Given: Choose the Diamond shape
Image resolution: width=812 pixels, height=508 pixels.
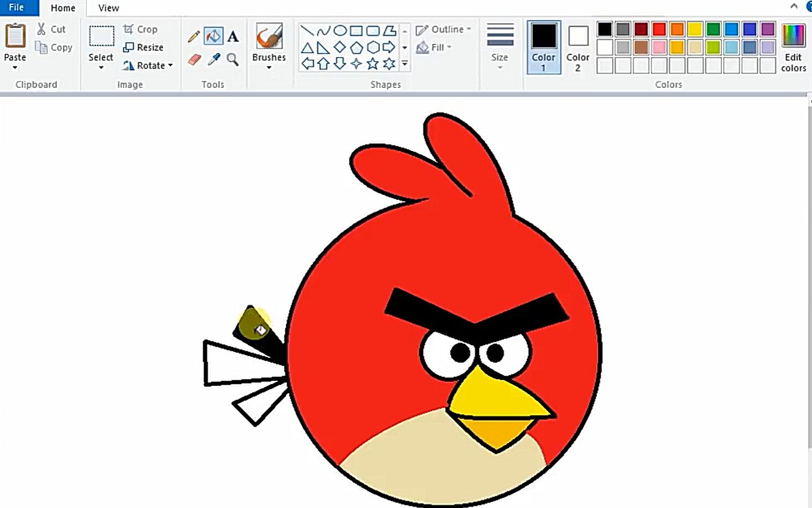Looking at the screenshot, I should point(340,48).
